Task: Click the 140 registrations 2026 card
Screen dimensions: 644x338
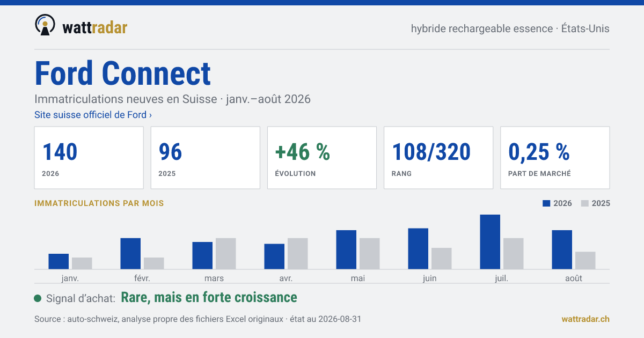Action: click(x=89, y=158)
